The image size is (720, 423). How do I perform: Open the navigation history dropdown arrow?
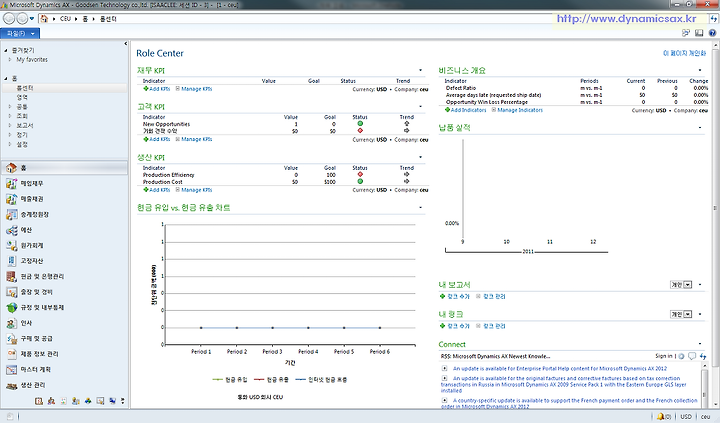click(x=32, y=19)
